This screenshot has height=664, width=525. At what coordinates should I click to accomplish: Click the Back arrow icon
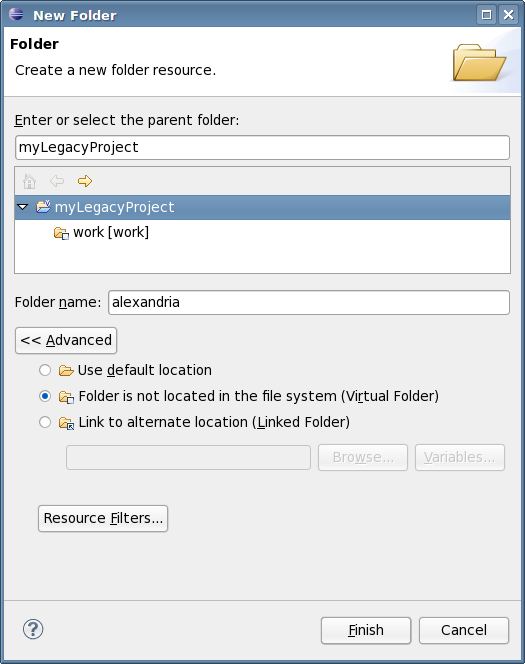(x=57, y=181)
